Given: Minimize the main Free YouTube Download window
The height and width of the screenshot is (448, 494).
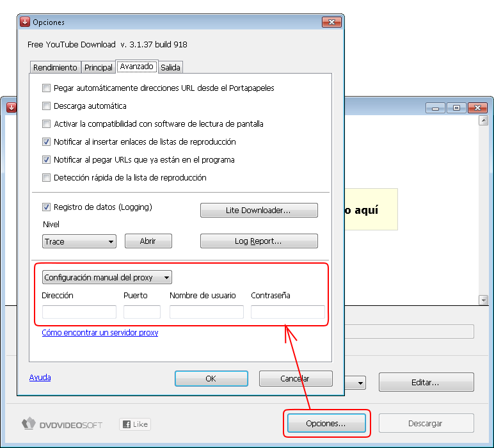Looking at the screenshot, I should click(435, 108).
